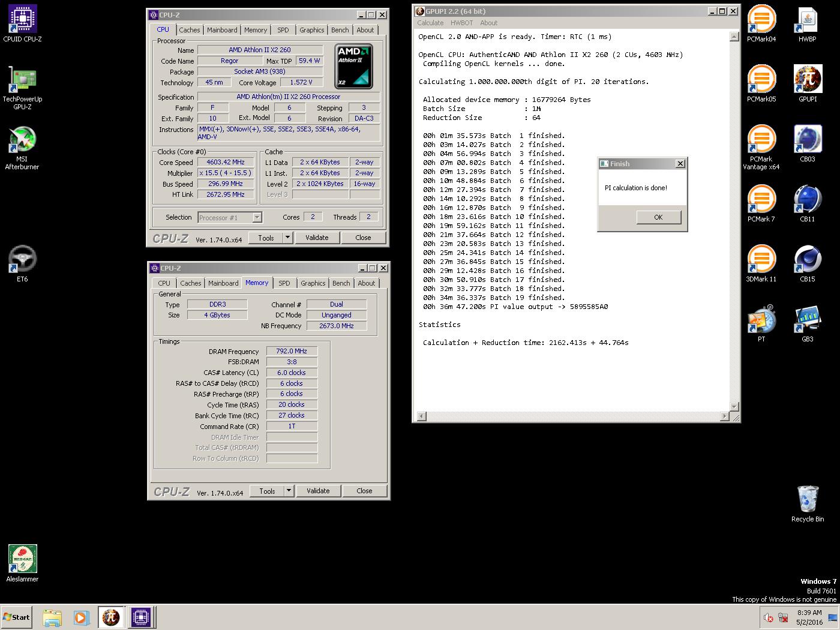840x630 pixels.
Task: Click GPUPI vertical scrollbar up arrow
Action: [x=734, y=37]
